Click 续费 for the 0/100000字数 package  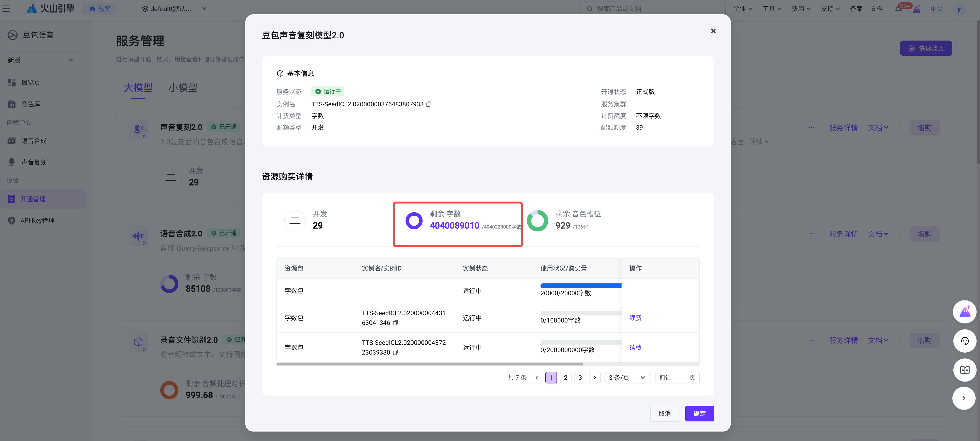coord(635,318)
